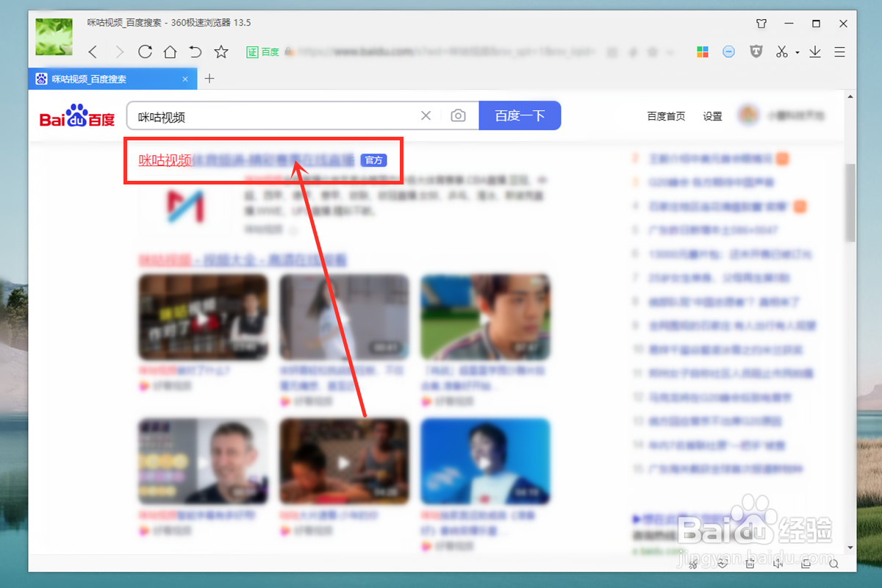Open the skin shirt icon in title bar
Screen dimensions: 882x588
coord(761,24)
